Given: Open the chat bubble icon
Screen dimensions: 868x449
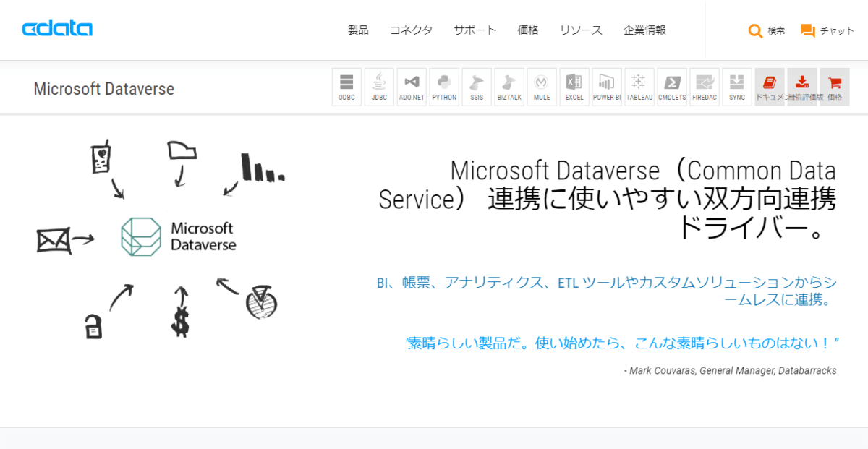Looking at the screenshot, I should tap(808, 30).
